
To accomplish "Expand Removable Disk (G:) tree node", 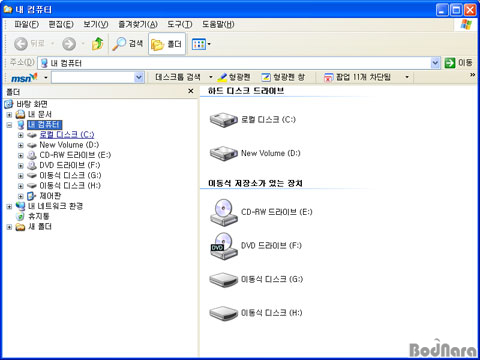I will 21,176.
